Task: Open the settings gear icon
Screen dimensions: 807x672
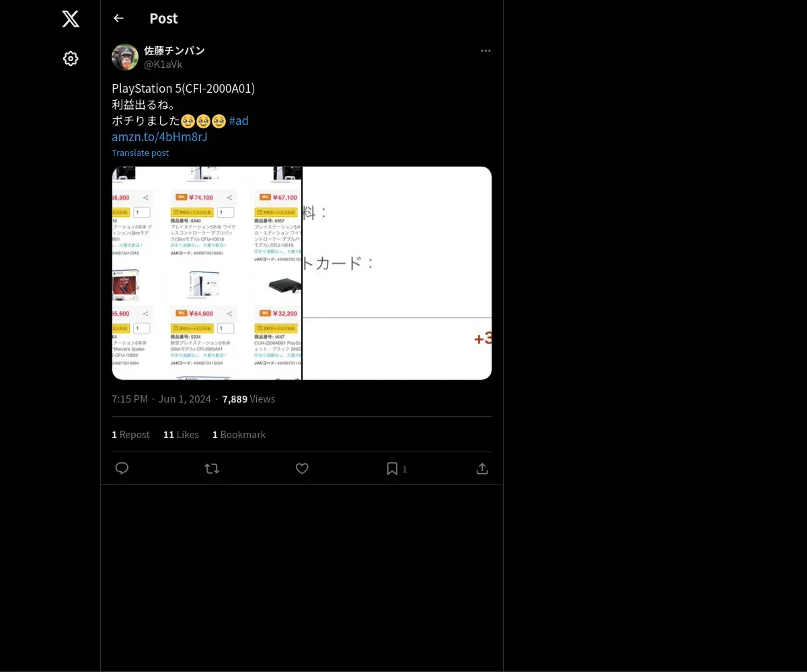Action: click(x=71, y=58)
